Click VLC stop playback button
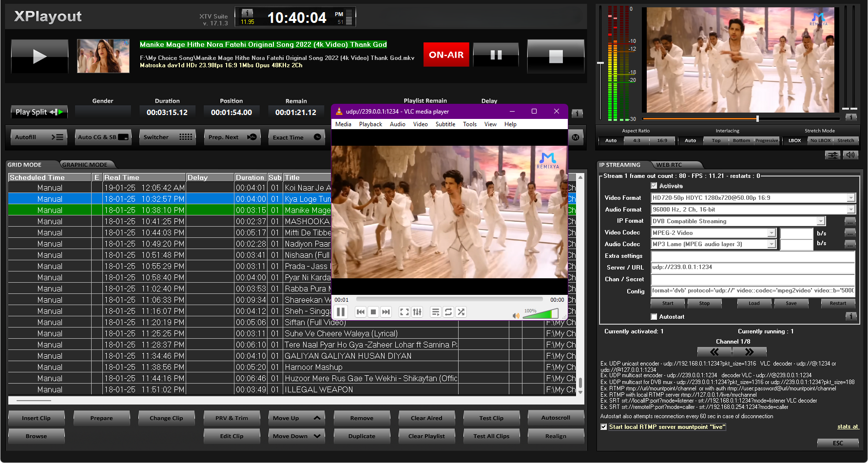Image resolution: width=868 pixels, height=463 pixels. 373,312
